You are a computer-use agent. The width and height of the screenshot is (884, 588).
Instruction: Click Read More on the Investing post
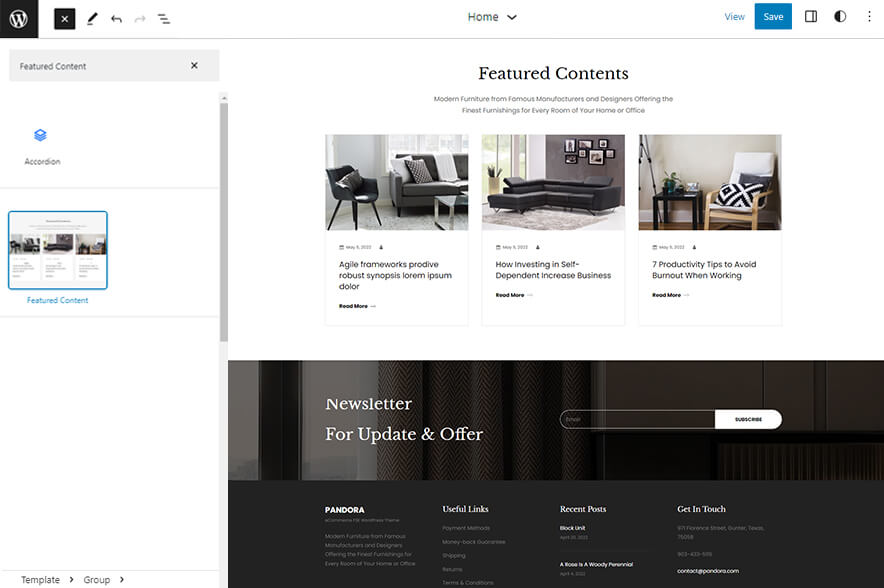[x=510, y=295]
